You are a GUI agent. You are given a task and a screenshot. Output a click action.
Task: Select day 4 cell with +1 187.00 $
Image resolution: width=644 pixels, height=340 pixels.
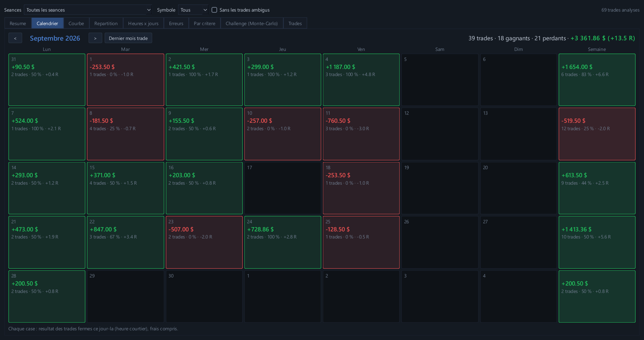click(x=361, y=80)
